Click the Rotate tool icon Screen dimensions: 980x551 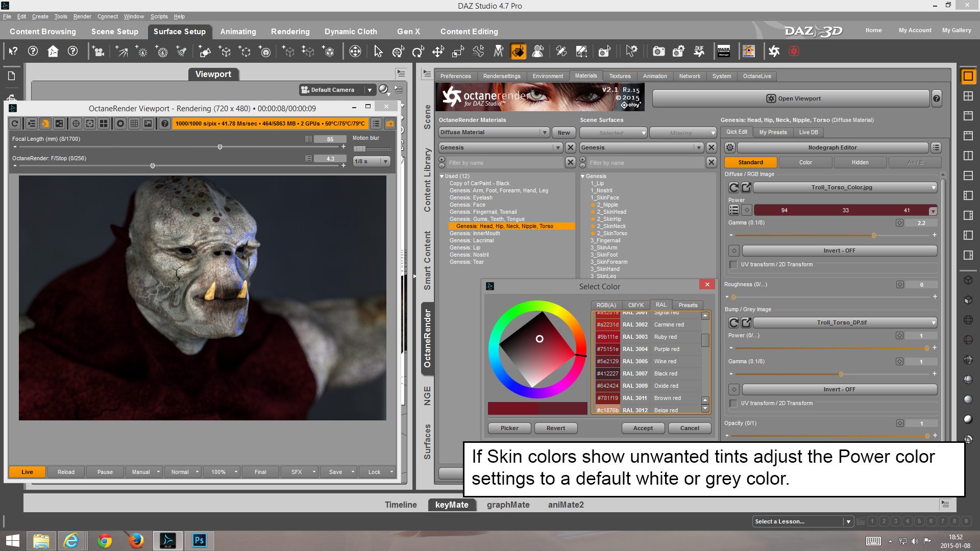(x=418, y=52)
